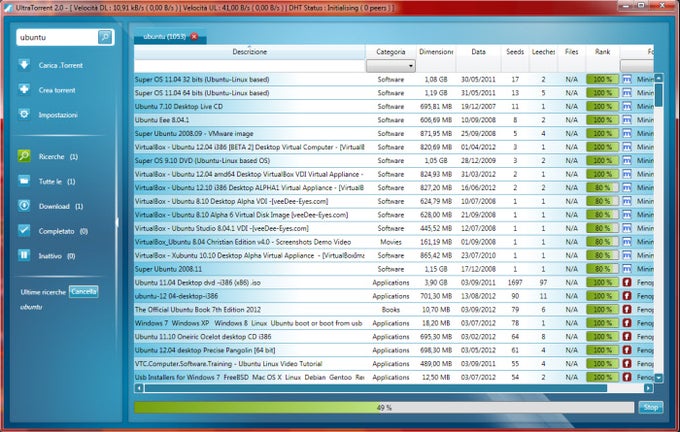Click rank bar 80 % of Ubuntu 8.10 Alpha 6 row
Viewport: 680px width, 432px height.
pyautogui.click(x=602, y=215)
